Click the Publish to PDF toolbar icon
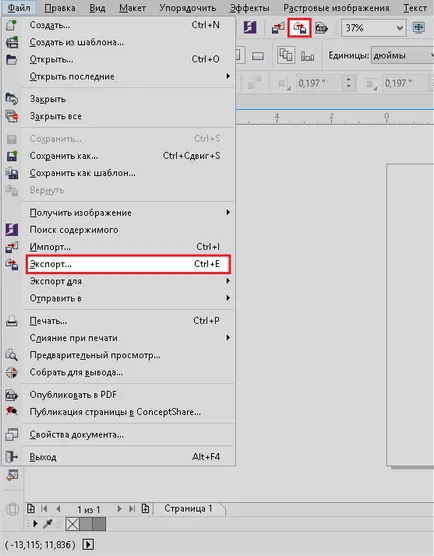 pyautogui.click(x=321, y=28)
